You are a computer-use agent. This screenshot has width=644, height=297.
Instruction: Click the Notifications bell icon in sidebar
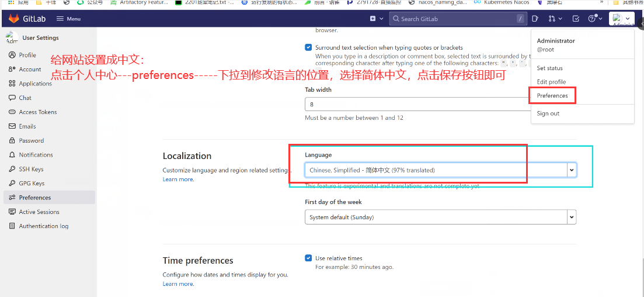(12, 155)
